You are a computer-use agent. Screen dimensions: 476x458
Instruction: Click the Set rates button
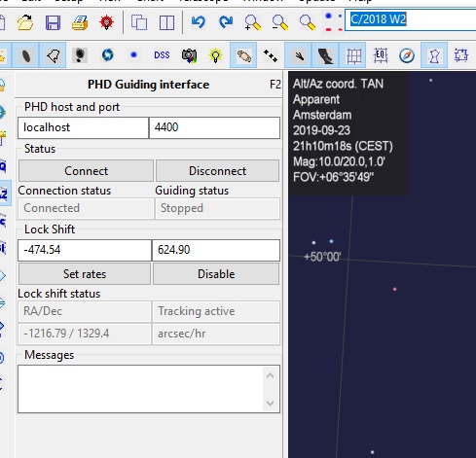click(85, 274)
